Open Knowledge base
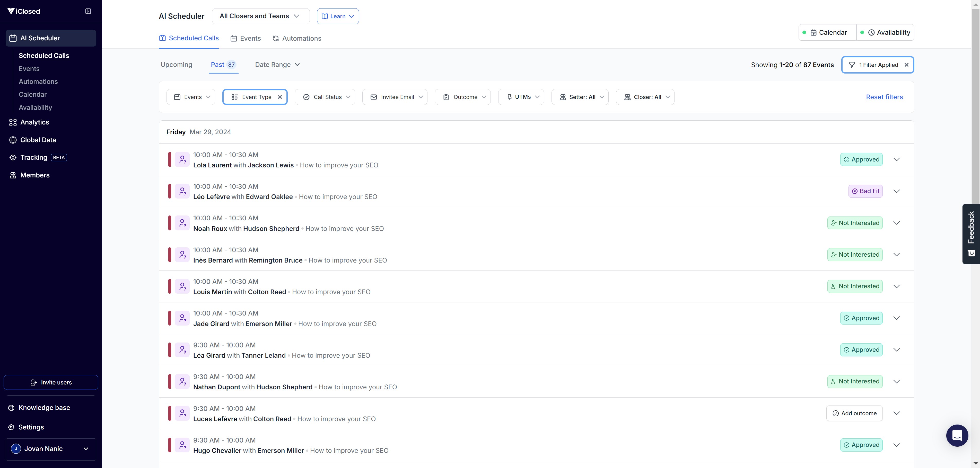Viewport: 980px width, 468px height. (x=44, y=408)
